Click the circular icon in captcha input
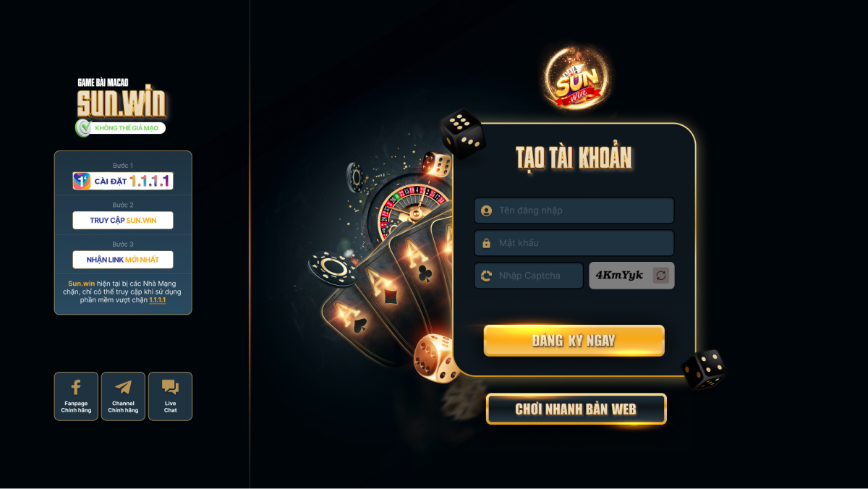 click(x=486, y=276)
